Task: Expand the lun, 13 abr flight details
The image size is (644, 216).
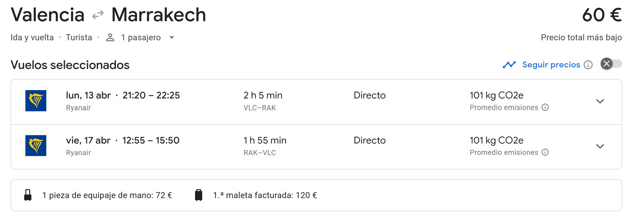Action: pos(600,101)
